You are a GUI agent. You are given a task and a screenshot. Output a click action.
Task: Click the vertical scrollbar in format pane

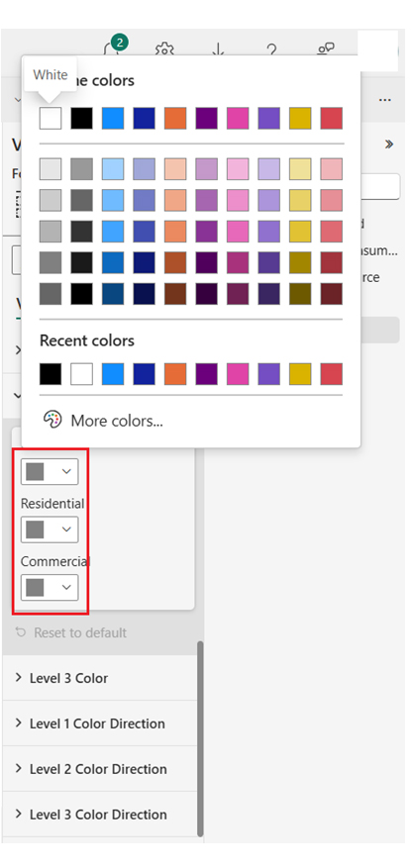click(200, 739)
